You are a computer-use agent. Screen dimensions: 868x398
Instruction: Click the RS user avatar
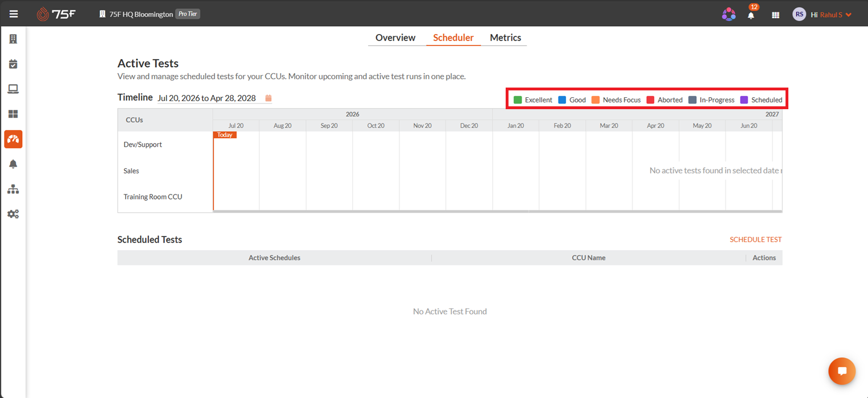click(799, 14)
